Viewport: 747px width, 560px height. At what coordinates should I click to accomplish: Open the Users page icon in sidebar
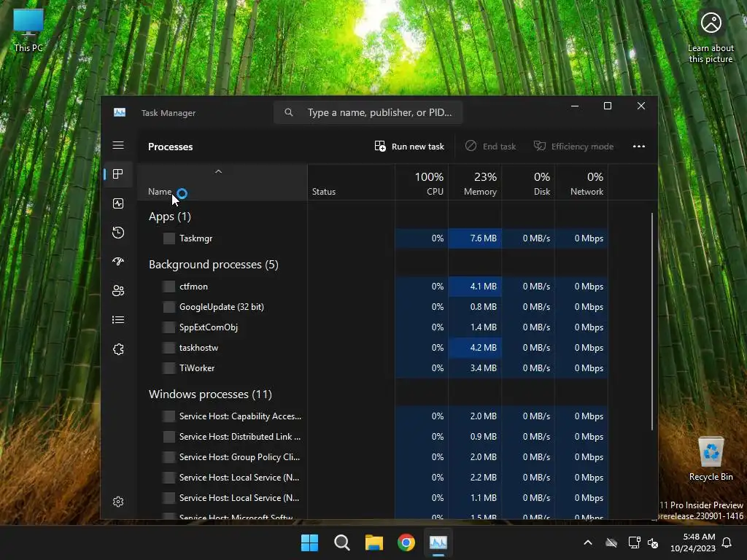pos(118,290)
